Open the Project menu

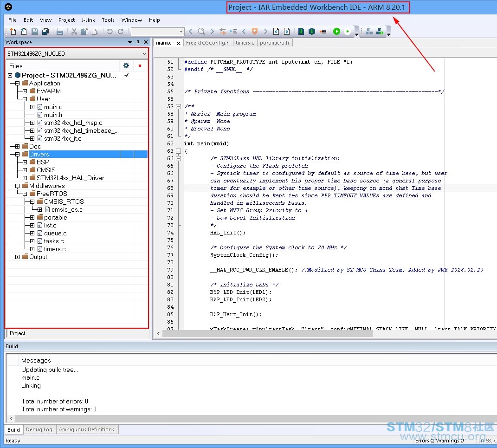coord(66,20)
